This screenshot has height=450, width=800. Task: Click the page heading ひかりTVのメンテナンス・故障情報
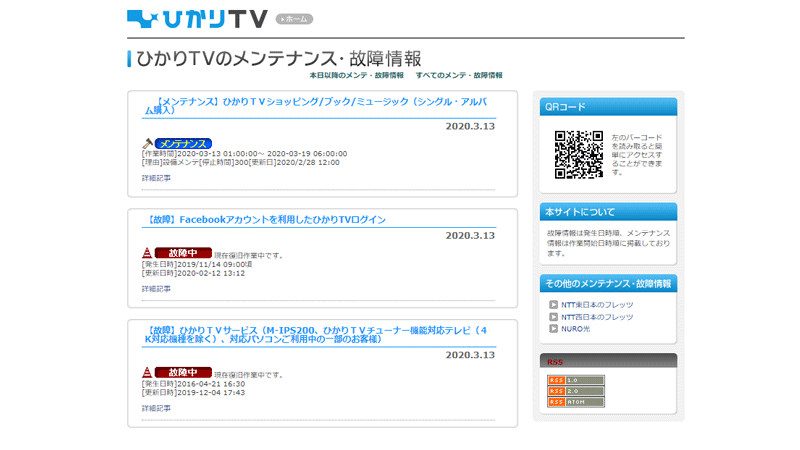tap(279, 59)
